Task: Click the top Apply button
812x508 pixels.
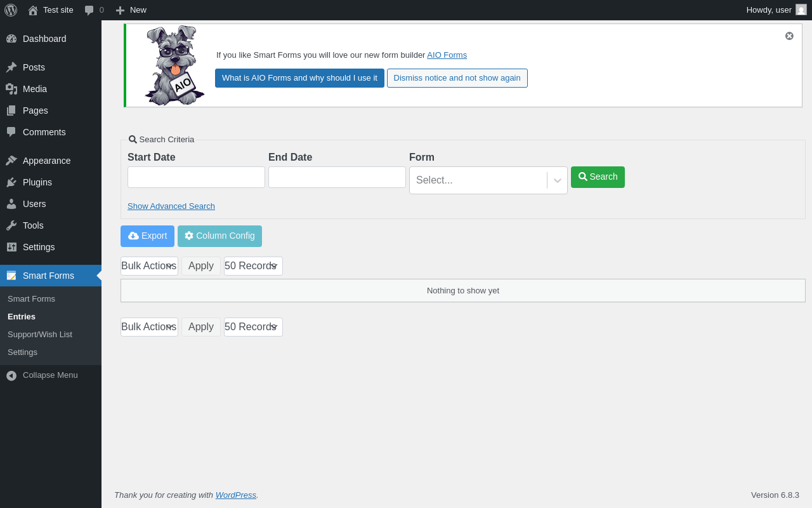Action: point(201,266)
